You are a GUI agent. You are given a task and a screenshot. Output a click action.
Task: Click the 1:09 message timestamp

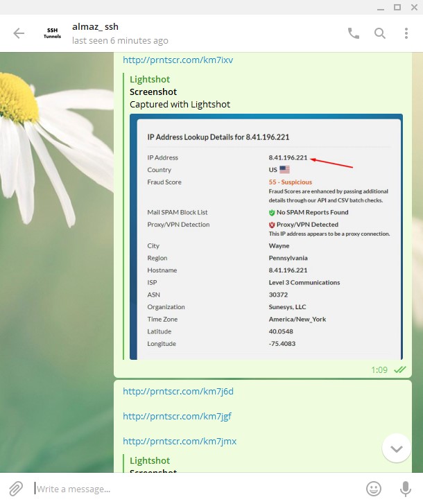pos(379,370)
